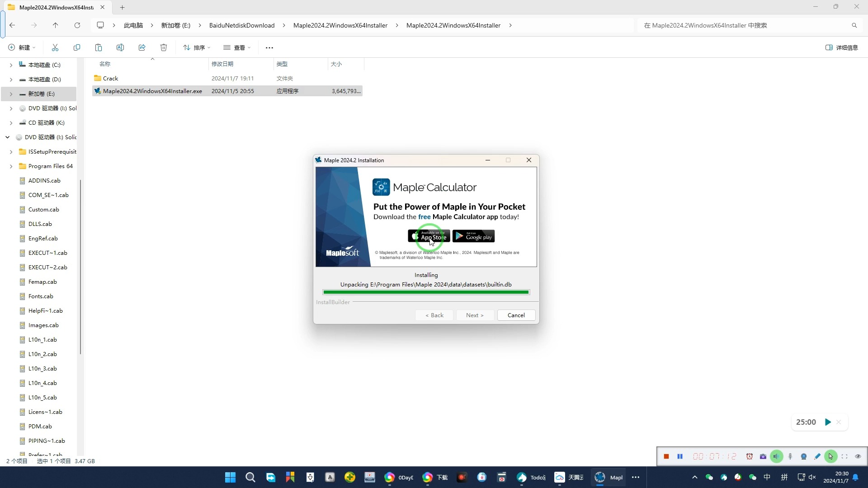Screen dimensions: 868x488
Task: Click the Maple taskbar button
Action: 609,477
